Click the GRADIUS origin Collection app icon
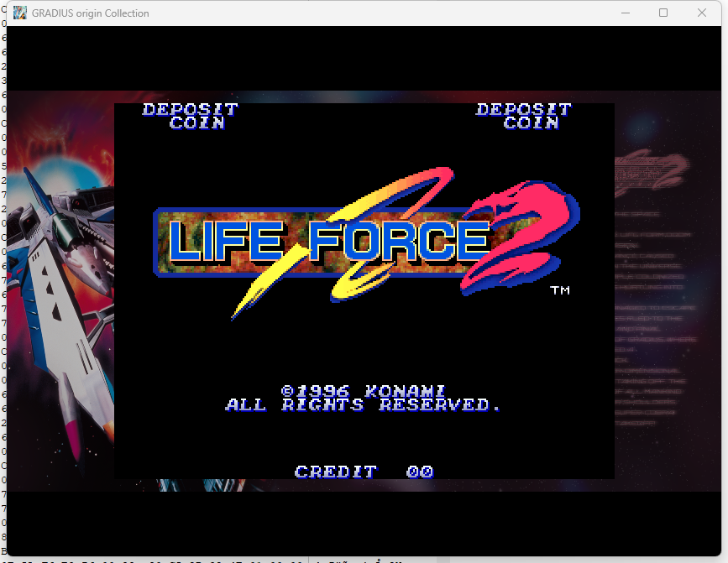 coord(20,13)
